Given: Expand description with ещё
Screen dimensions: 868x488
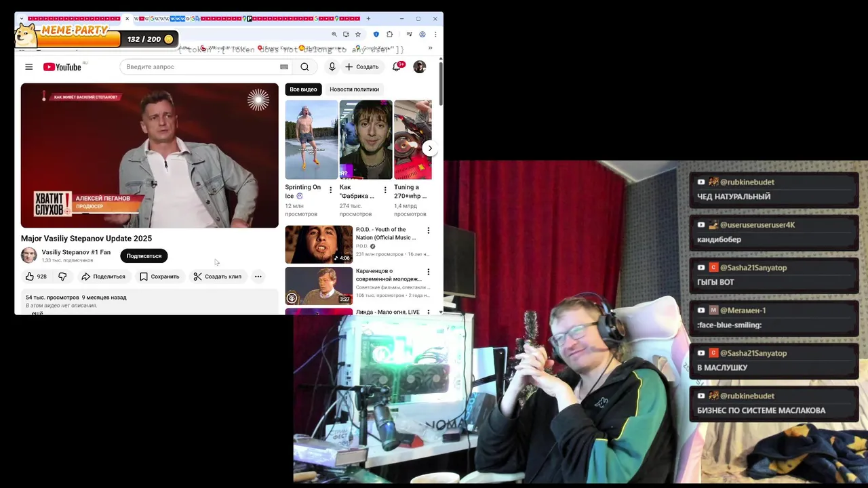Looking at the screenshot, I should pyautogui.click(x=37, y=313).
